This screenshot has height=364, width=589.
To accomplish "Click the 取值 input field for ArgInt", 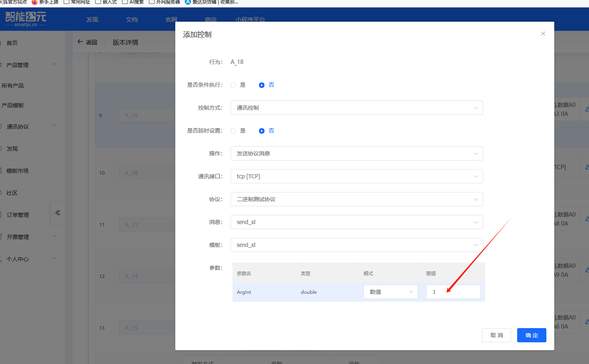I will coord(453,292).
